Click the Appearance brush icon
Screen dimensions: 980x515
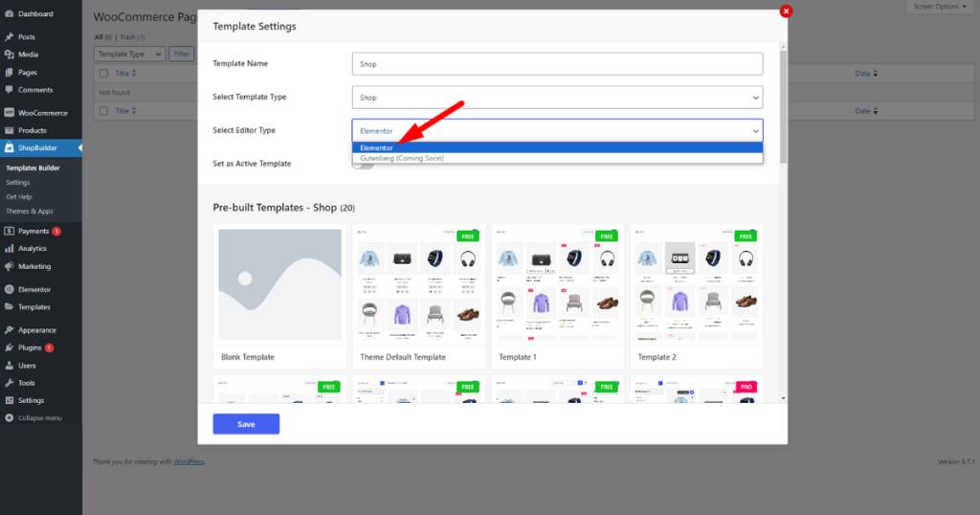pos(10,330)
